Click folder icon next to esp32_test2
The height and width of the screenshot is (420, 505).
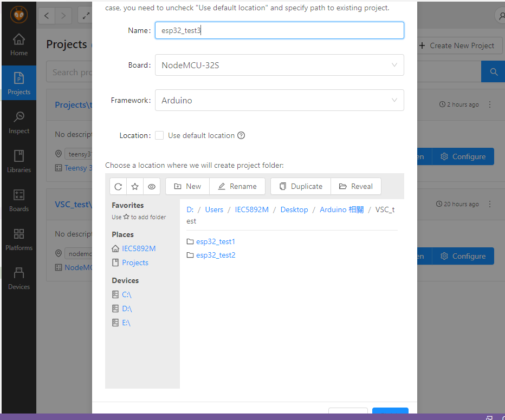coord(190,255)
